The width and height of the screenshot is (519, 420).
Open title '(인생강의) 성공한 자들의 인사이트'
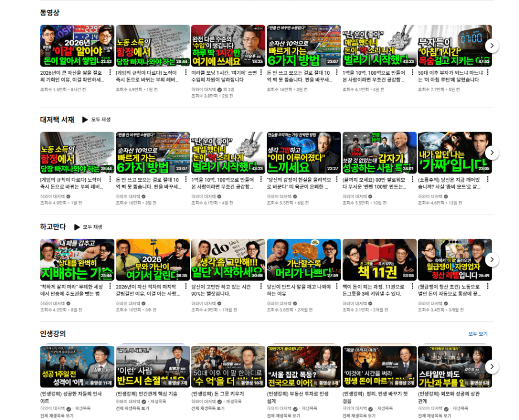71,397
